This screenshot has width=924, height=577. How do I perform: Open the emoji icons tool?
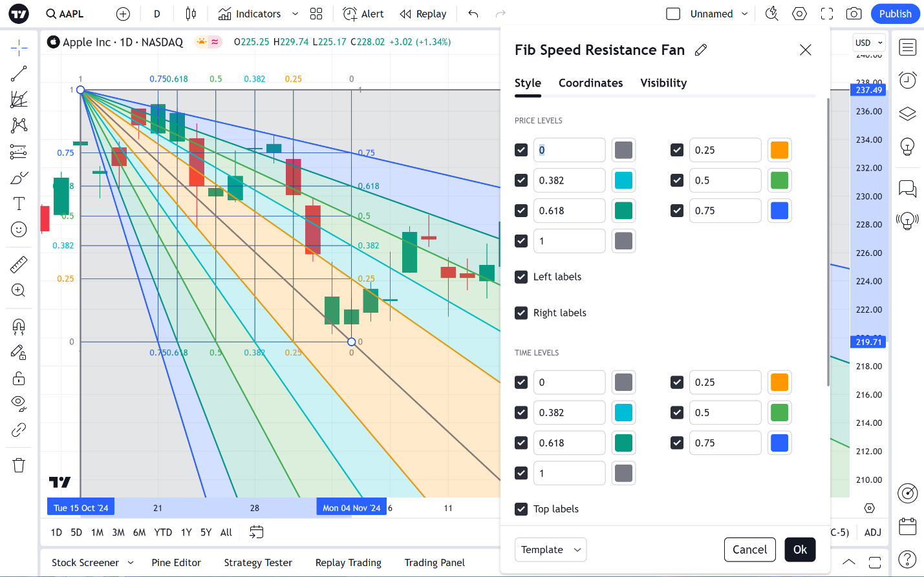(x=19, y=229)
